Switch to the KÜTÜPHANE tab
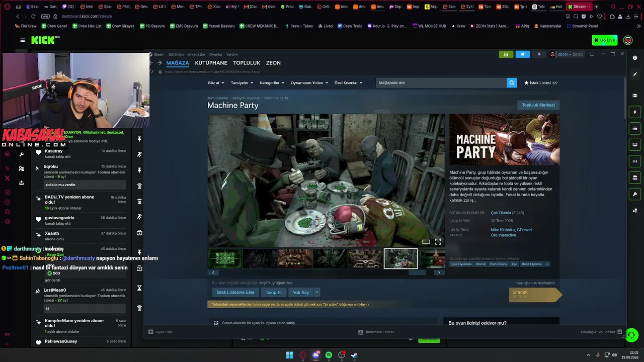Viewport: 644px width, 362px height. coord(211,63)
